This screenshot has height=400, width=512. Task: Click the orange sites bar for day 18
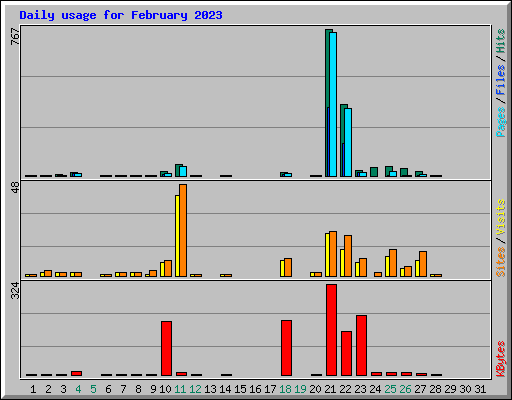[x=288, y=267]
